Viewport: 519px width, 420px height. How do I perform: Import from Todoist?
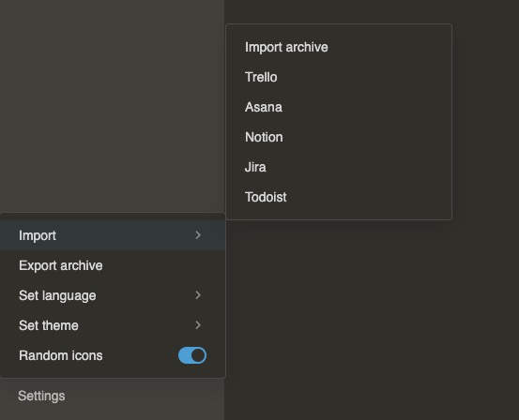(339, 197)
